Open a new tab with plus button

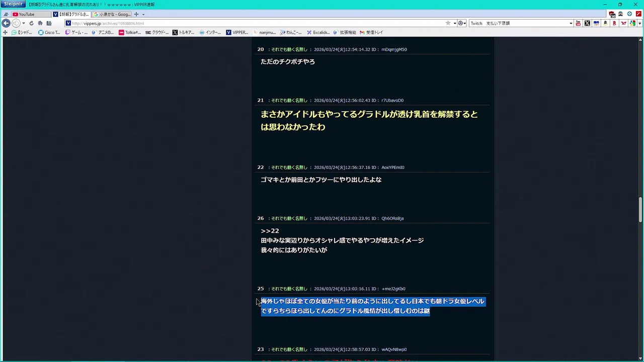pyautogui.click(x=136, y=14)
